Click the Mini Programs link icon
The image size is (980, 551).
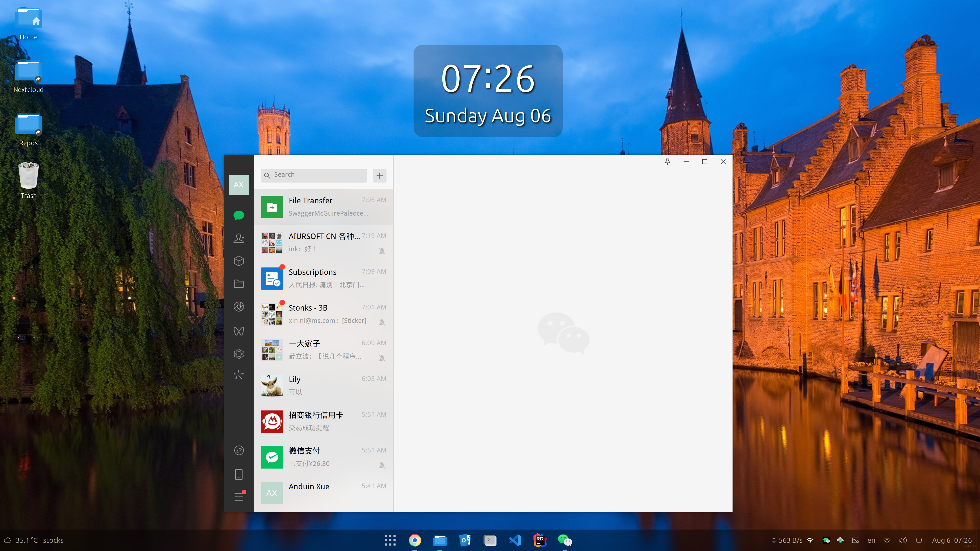239,451
